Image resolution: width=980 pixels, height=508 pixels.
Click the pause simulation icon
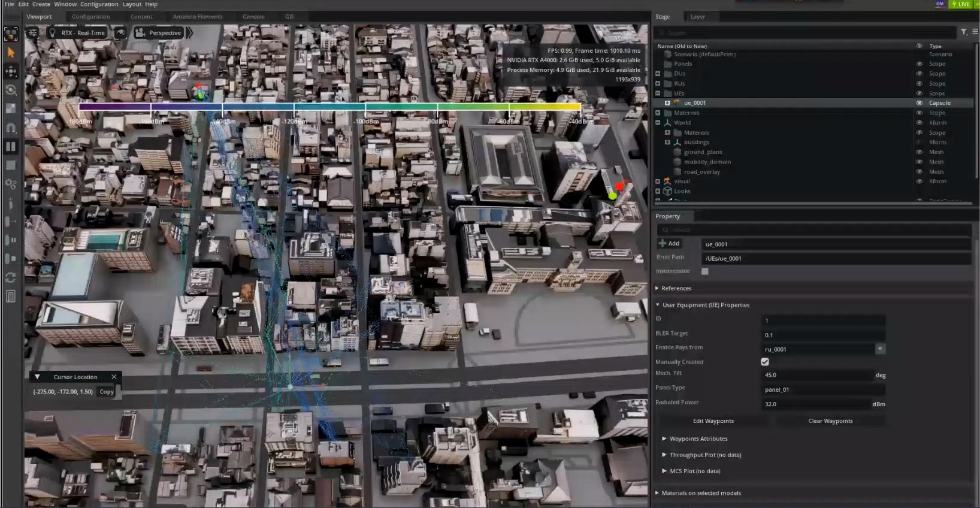pos(11,146)
